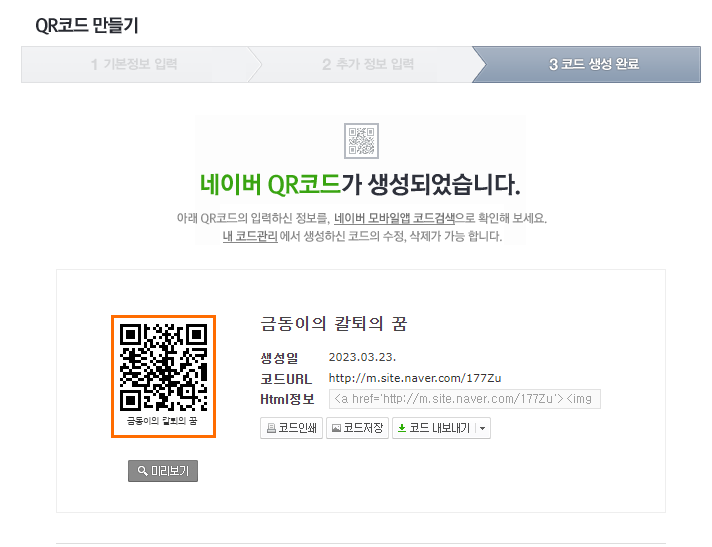Image resolution: width=712 pixels, height=547 pixels.
Task: Open the 코드 내보내기 dropdown arrow
Action: (x=482, y=428)
